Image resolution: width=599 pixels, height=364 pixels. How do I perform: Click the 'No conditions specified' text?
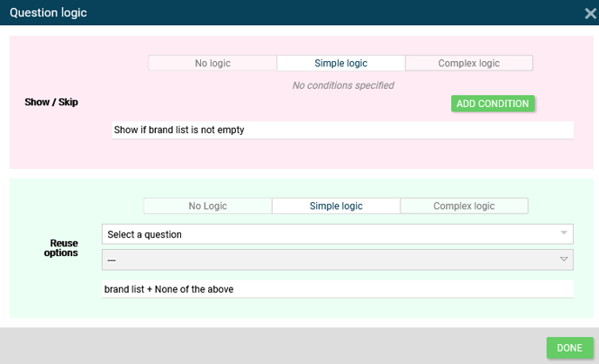point(343,85)
